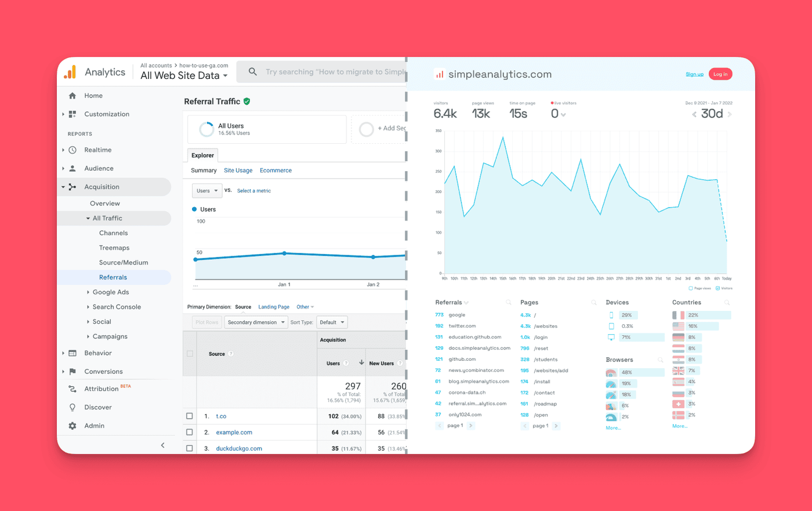This screenshot has width=812, height=511.
Task: Open Source/Medium report in sidebar
Action: (x=123, y=263)
